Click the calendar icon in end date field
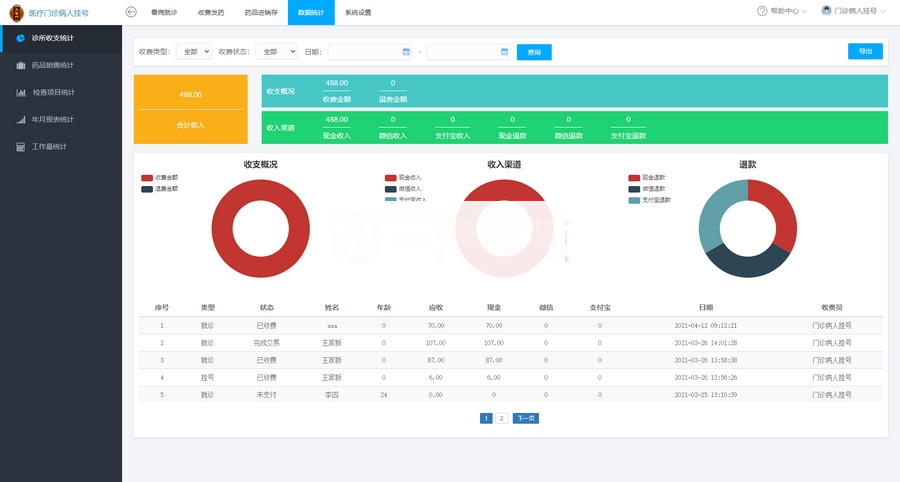Screen dimensions: 900x482 tap(504, 51)
